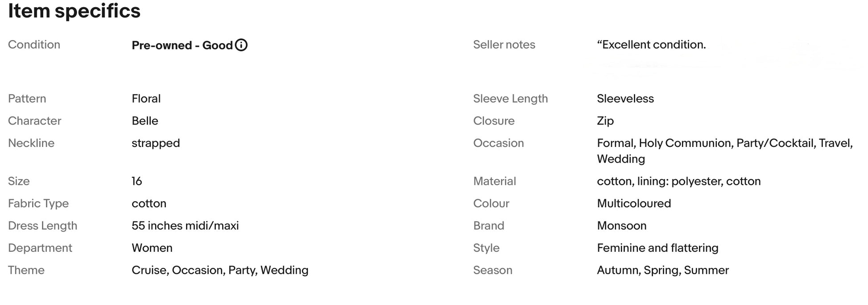Click the Cruise, Occasion, Party, Wedding theme value
Viewport: 868px width, 305px height.
point(220,271)
